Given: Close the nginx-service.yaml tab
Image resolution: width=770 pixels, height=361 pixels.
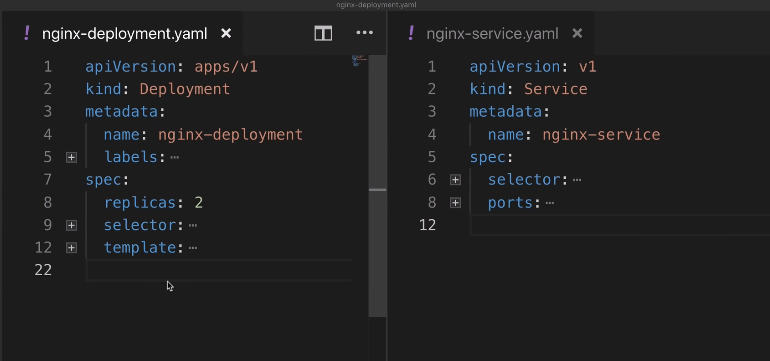Looking at the screenshot, I should [x=578, y=33].
